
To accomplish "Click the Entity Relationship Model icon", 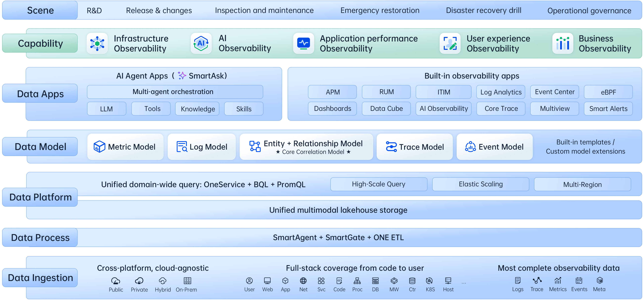I will [255, 146].
